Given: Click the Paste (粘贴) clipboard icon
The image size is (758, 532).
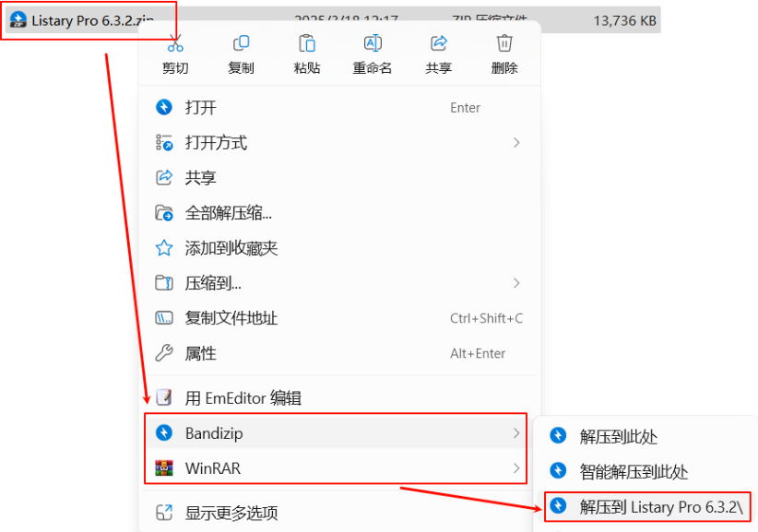Looking at the screenshot, I should click(307, 43).
